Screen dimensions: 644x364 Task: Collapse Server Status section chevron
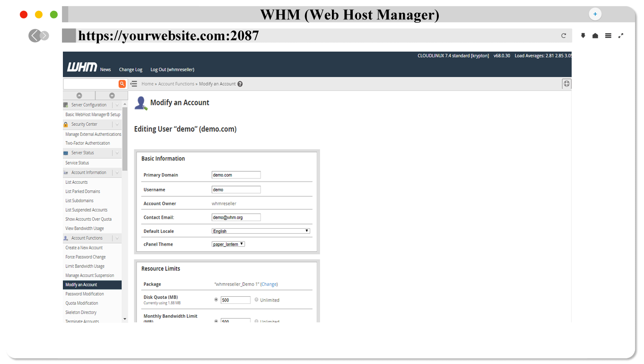coord(117,153)
